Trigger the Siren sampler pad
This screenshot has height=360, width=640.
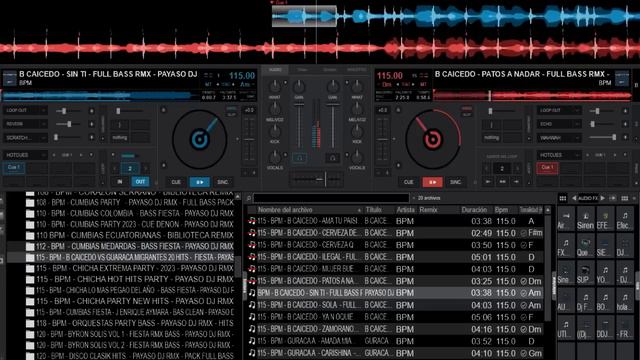585,219
